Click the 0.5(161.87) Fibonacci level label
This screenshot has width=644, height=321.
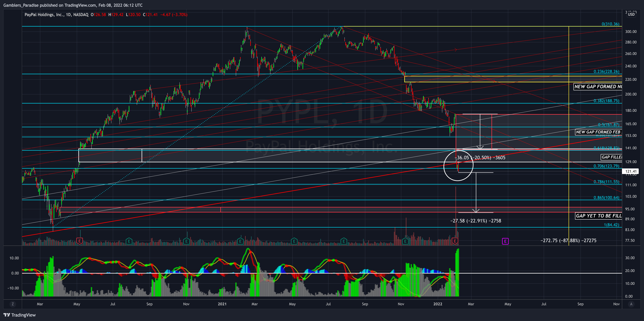[x=609, y=125]
